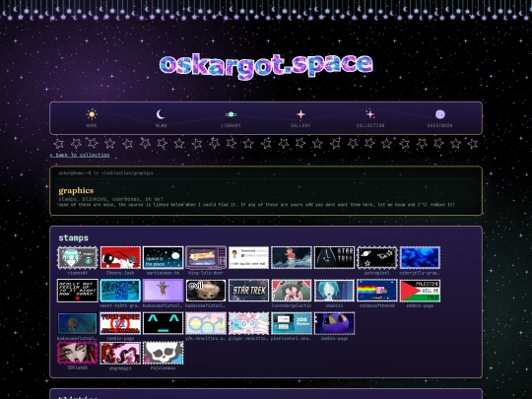Open the black planets and stars stamp

point(377,258)
